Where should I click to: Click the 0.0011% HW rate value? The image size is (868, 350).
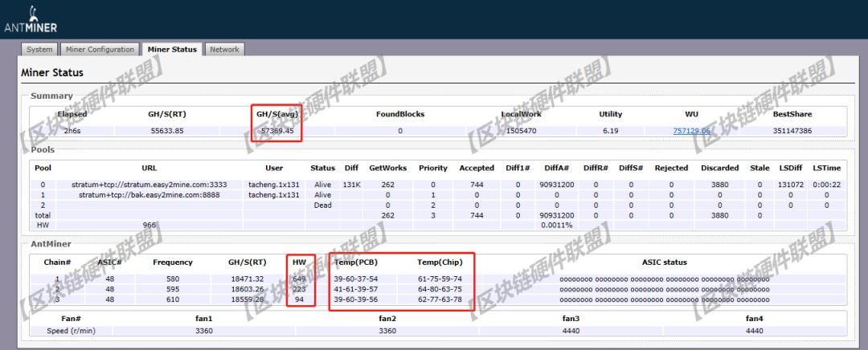point(556,225)
